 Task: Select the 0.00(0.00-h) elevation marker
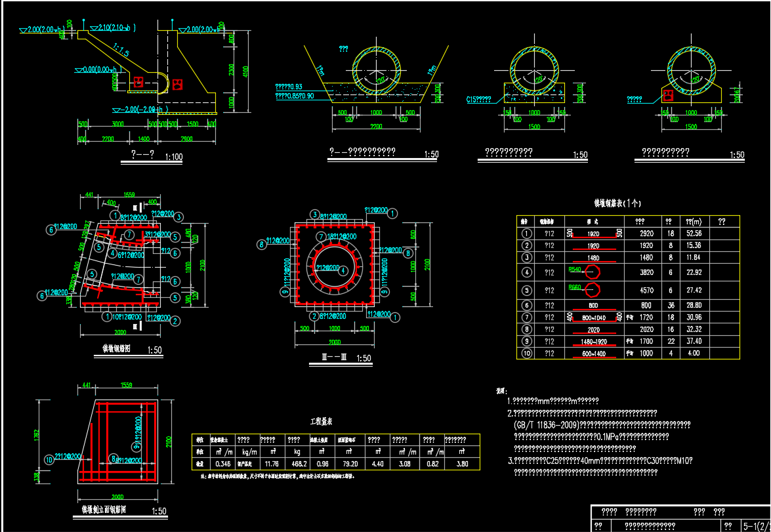pos(98,70)
